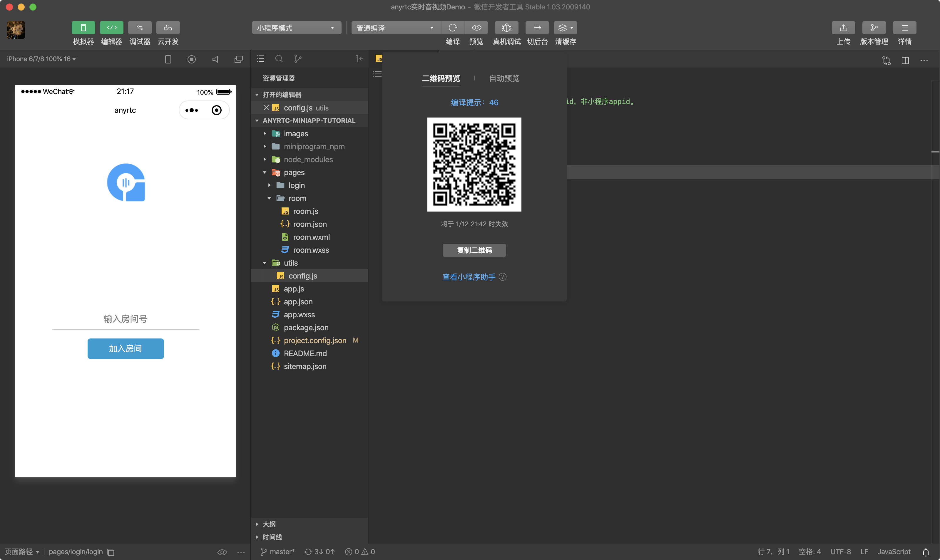Collapse the pages folder

(310, 172)
